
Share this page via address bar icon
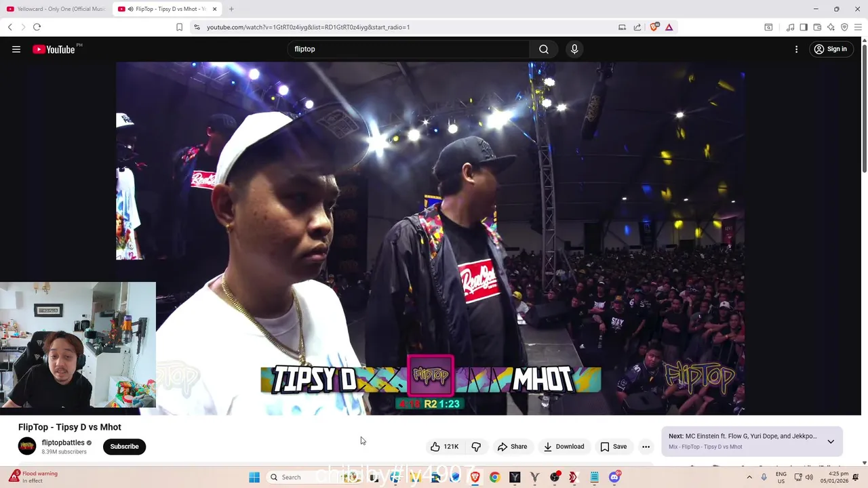click(637, 27)
